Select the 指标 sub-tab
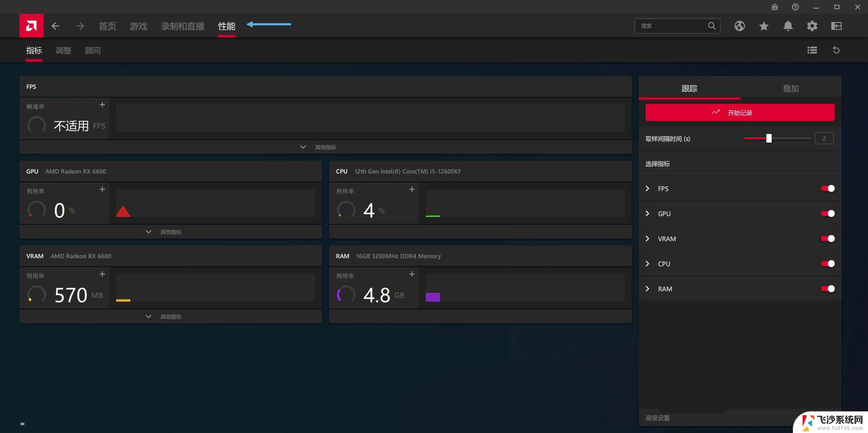Image resolution: width=868 pixels, height=433 pixels. (x=34, y=51)
